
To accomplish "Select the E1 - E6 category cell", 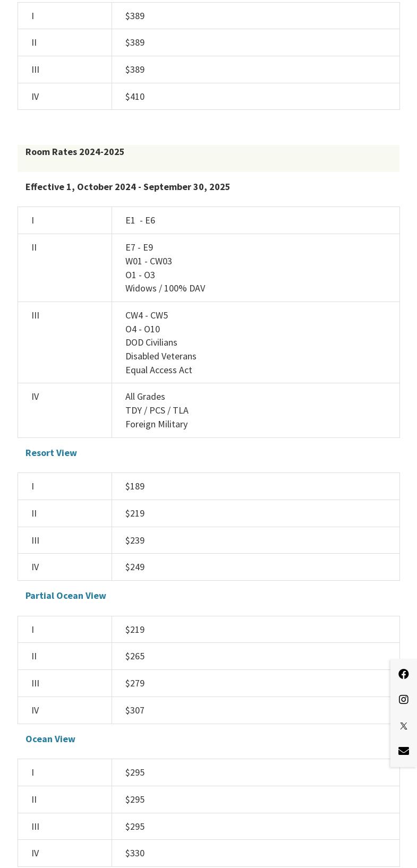I will (140, 220).
